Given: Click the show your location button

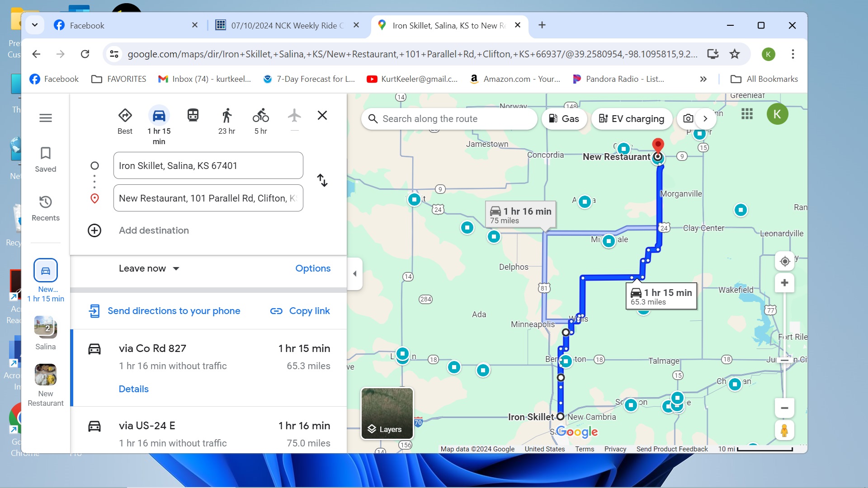Looking at the screenshot, I should (785, 261).
